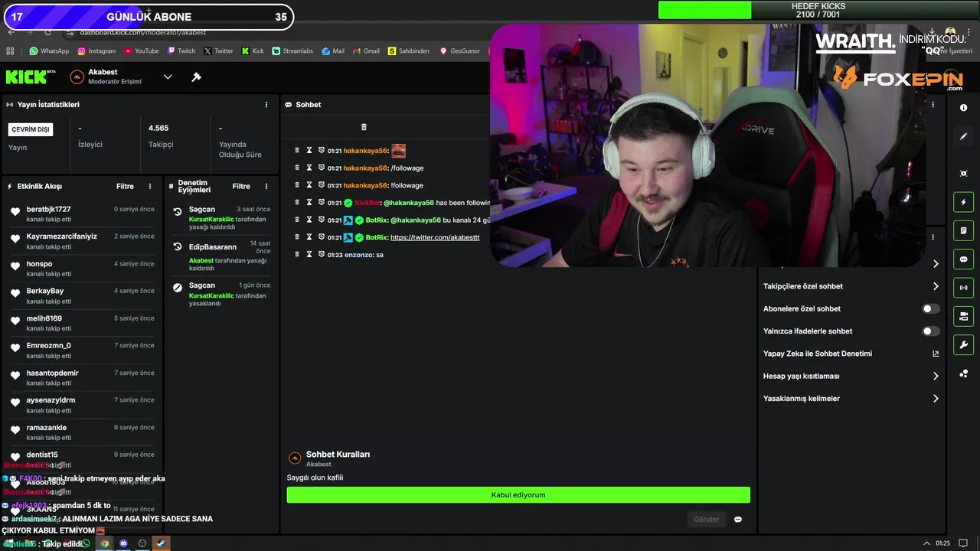Reload the page with browser refresh icon
The width and height of the screenshot is (980, 551).
pyautogui.click(x=47, y=32)
